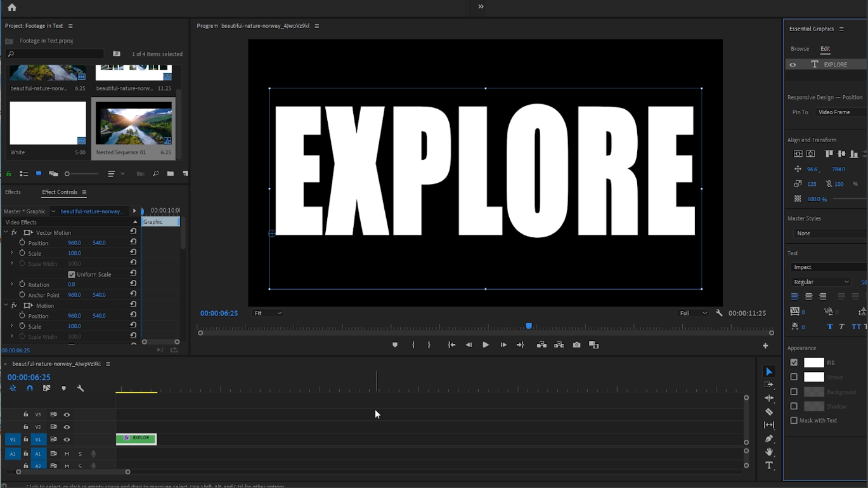
Task: Open Find magnifier in Project panel
Action: [155, 174]
